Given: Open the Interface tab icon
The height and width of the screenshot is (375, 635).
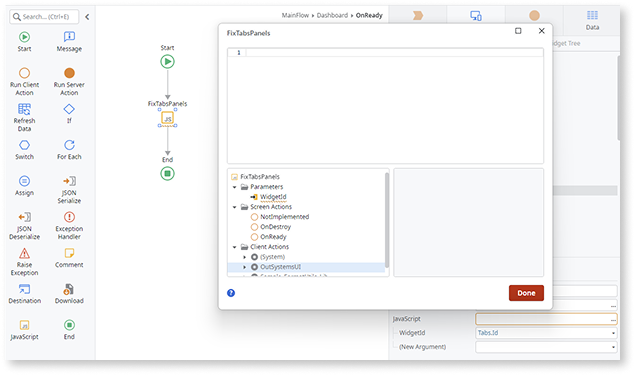Looking at the screenshot, I should coord(476,16).
